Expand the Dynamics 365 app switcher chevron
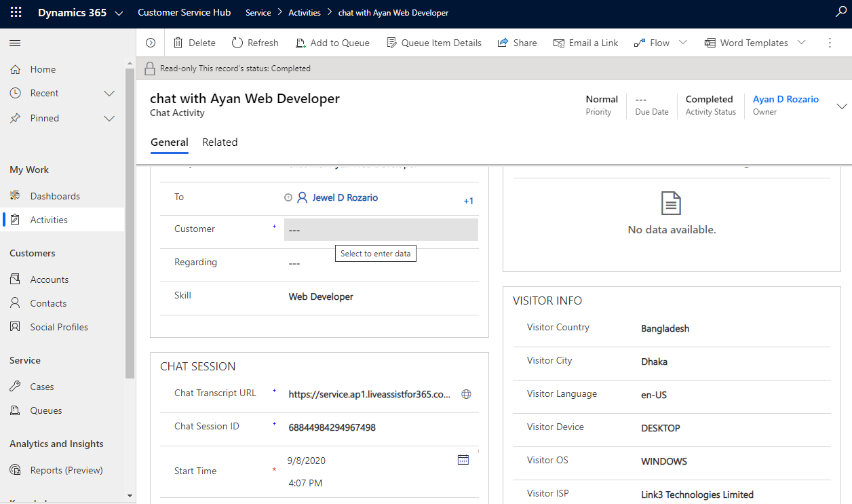The width and height of the screenshot is (852, 504). click(119, 14)
